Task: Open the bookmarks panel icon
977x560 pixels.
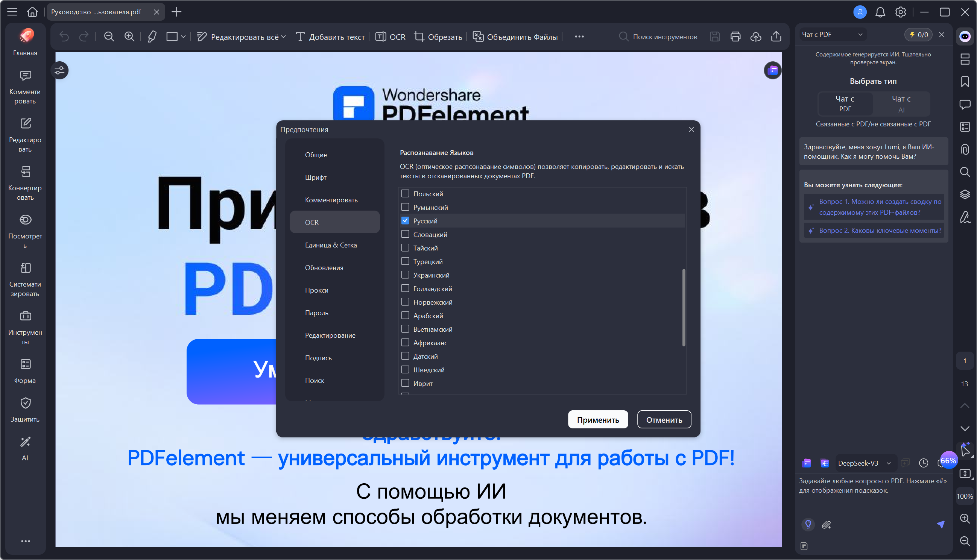Action: 965,82
